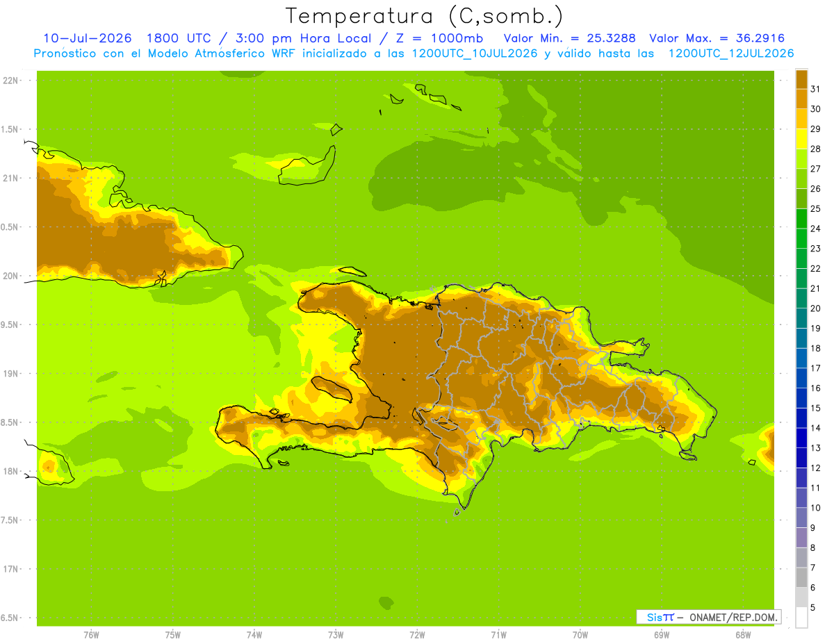This screenshot has width=834, height=644.
Task: Click colorbar scale label "30"
Action: 816,109
